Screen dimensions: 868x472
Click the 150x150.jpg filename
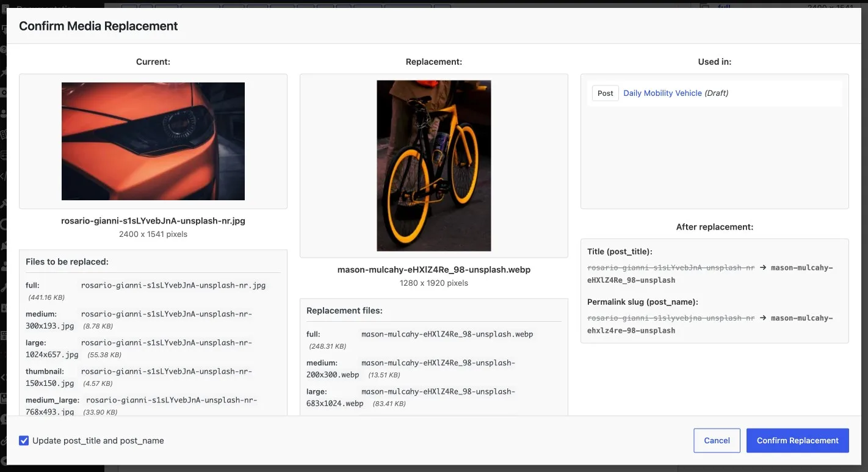click(50, 383)
